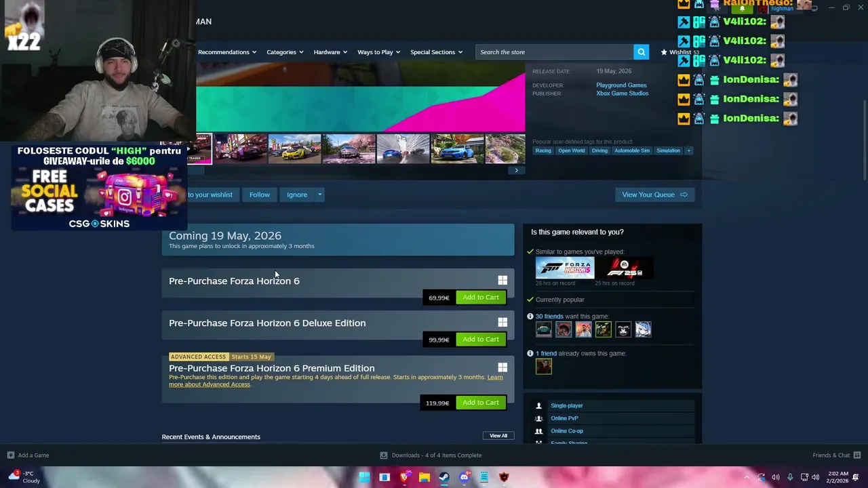This screenshot has width=868, height=488.
Task: Click info icon next to 30 friends
Action: [x=530, y=317]
